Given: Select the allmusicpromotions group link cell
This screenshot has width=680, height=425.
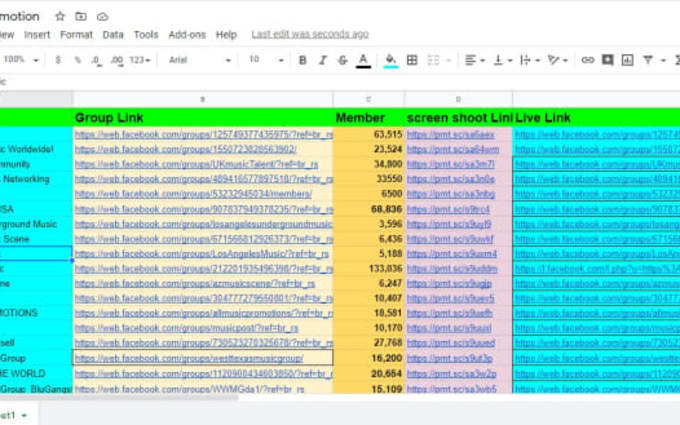Looking at the screenshot, I should pyautogui.click(x=203, y=313).
